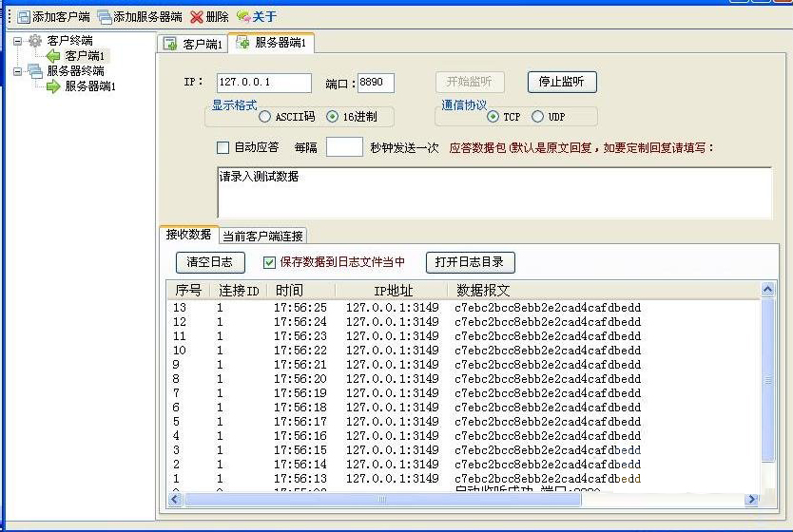Sort by the 时间 column header

(300, 291)
